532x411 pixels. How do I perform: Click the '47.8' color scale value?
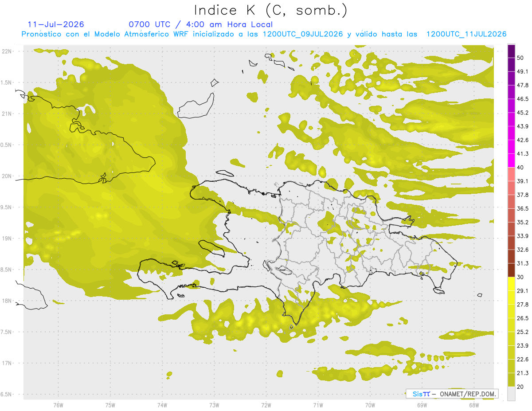523,85
